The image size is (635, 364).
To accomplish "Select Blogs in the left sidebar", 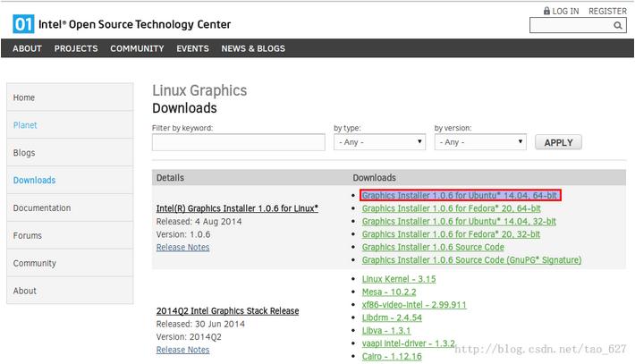I will [70, 153].
